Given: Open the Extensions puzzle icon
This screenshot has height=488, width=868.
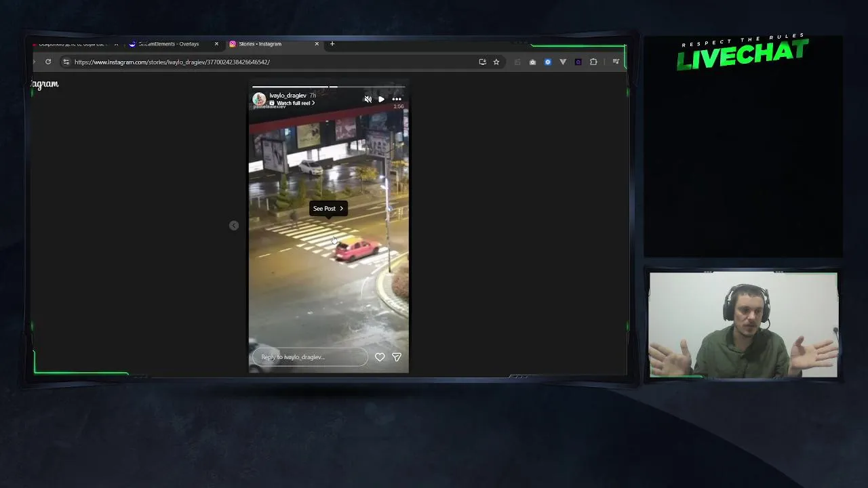Looking at the screenshot, I should (593, 62).
